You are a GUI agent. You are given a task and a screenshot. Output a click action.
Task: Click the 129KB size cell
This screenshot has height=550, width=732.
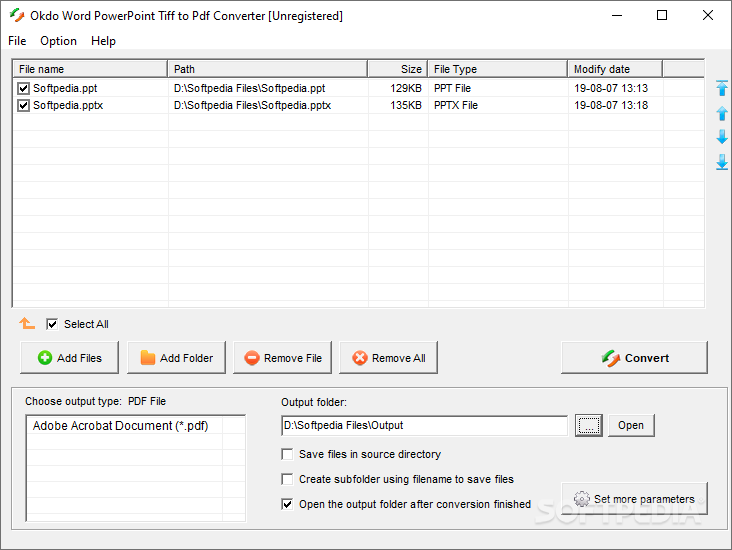tap(406, 88)
